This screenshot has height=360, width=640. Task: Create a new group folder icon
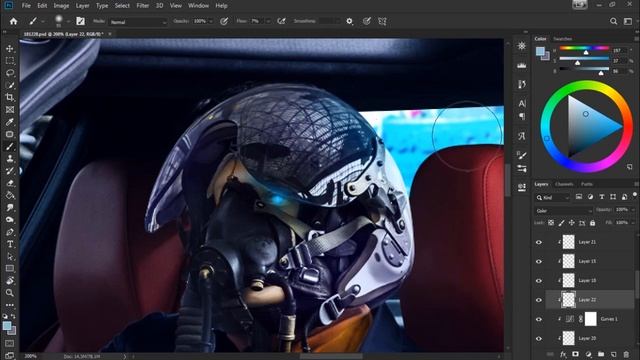pos(601,354)
